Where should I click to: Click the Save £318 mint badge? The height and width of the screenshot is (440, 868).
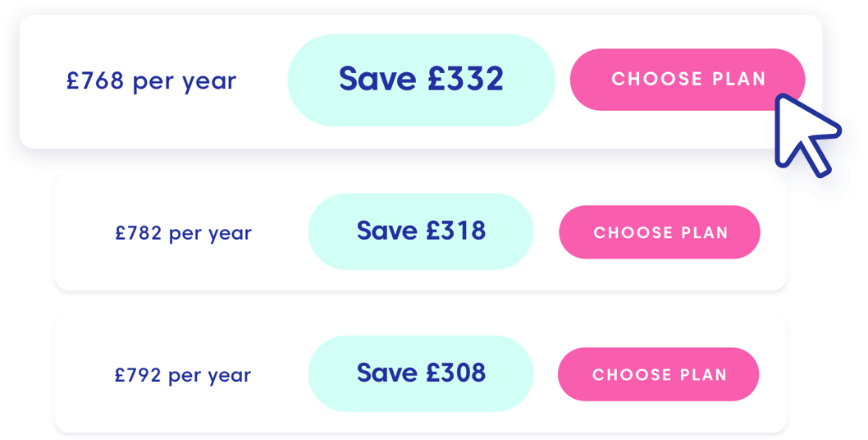coord(421,231)
